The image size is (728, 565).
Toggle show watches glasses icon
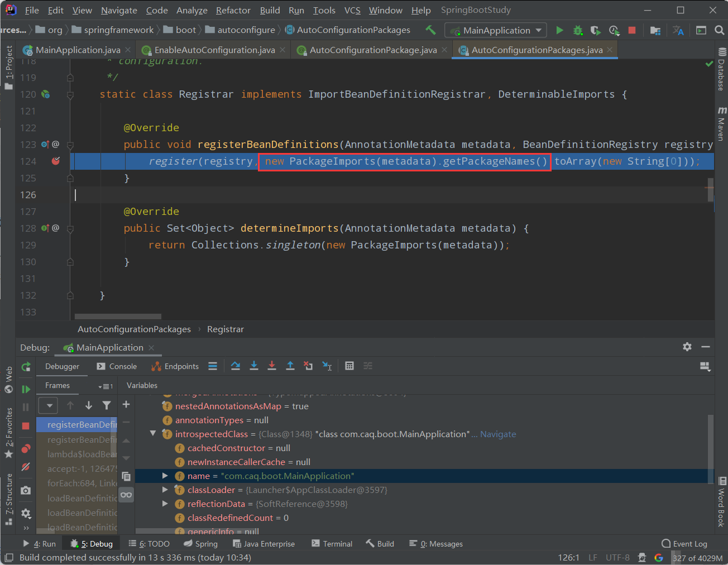[126, 495]
